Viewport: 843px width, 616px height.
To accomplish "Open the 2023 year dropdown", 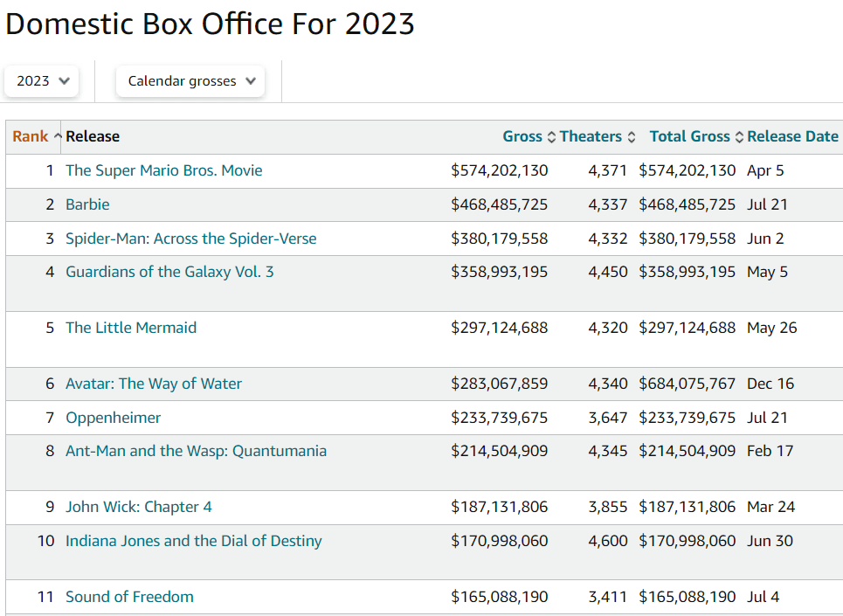I will pos(42,81).
